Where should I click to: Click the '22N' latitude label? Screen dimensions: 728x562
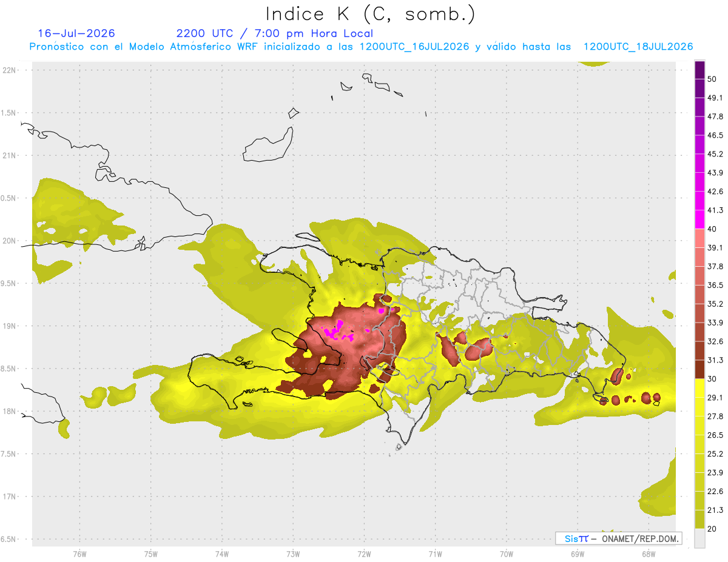[x=9, y=70]
